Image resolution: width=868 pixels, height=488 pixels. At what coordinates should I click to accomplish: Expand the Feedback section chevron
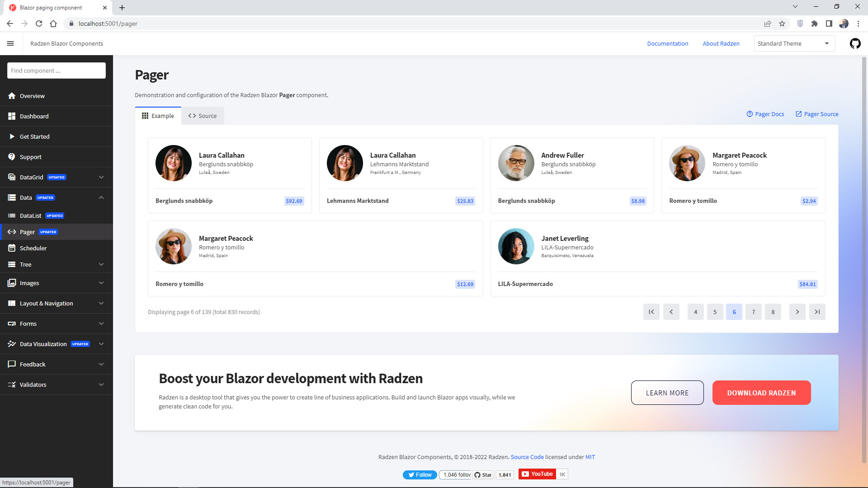coord(101,364)
